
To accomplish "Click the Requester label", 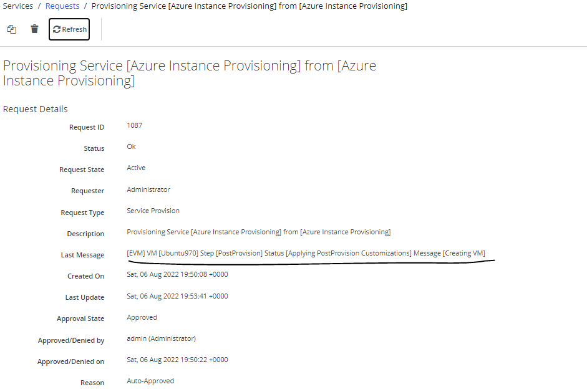I will pos(87,191).
